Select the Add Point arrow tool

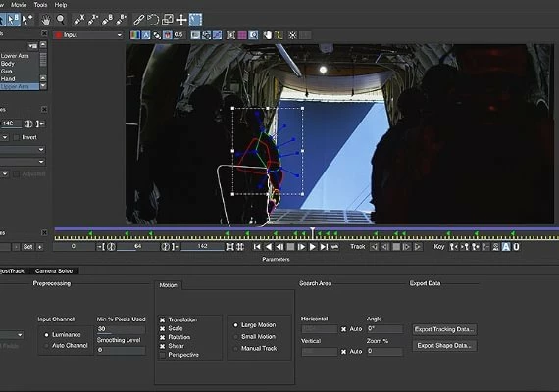pyautogui.click(x=27, y=20)
